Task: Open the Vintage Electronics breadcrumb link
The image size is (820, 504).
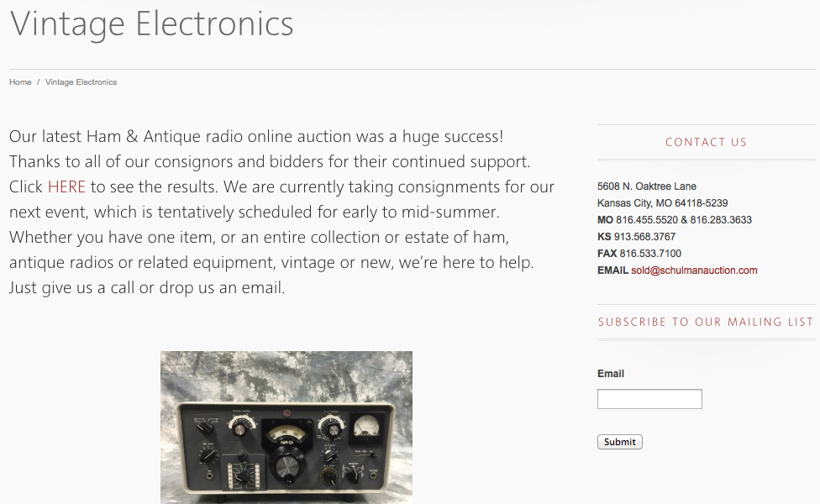Action: (81, 82)
